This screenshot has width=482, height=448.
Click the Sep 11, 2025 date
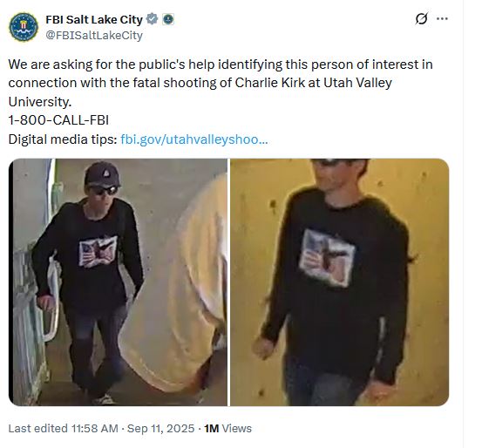point(160,428)
